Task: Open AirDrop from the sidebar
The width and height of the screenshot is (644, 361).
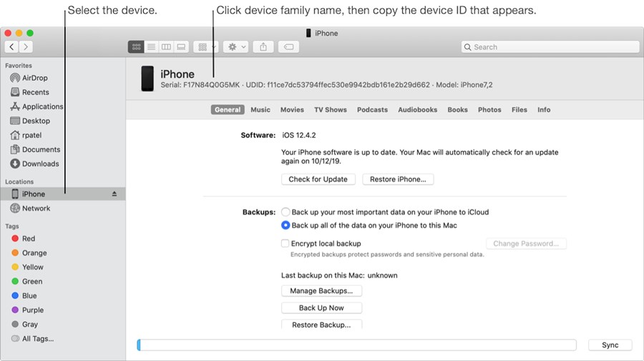Action: (34, 78)
